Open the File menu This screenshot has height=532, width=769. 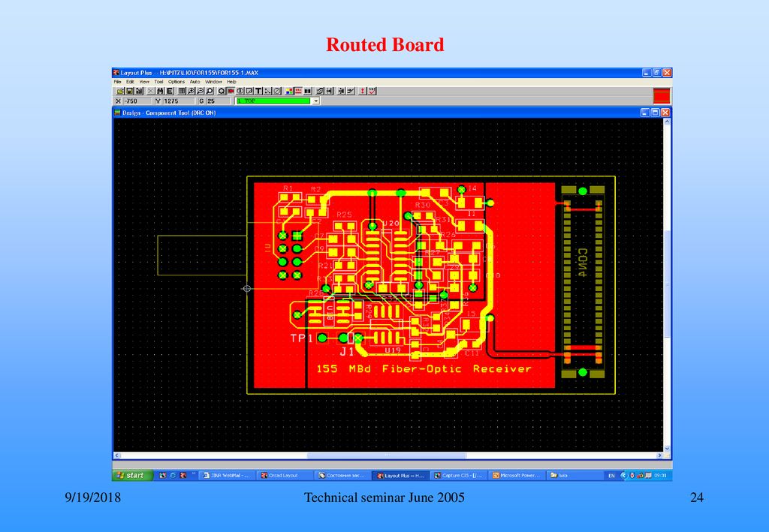pyautogui.click(x=118, y=82)
